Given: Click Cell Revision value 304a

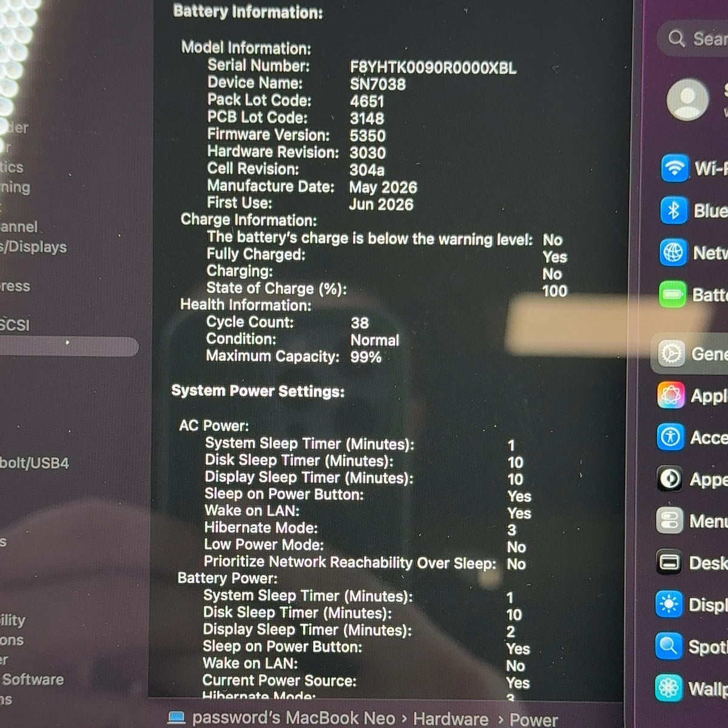Looking at the screenshot, I should pyautogui.click(x=367, y=170).
